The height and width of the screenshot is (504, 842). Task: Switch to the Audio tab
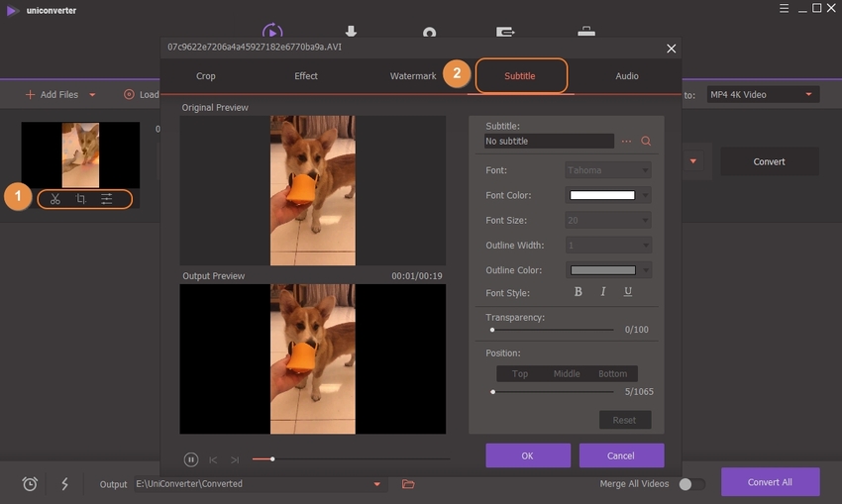click(x=626, y=76)
